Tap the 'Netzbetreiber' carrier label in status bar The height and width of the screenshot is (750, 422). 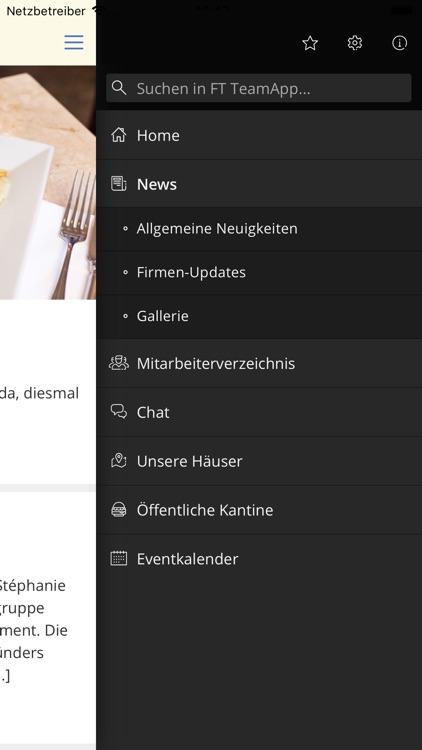(x=46, y=11)
